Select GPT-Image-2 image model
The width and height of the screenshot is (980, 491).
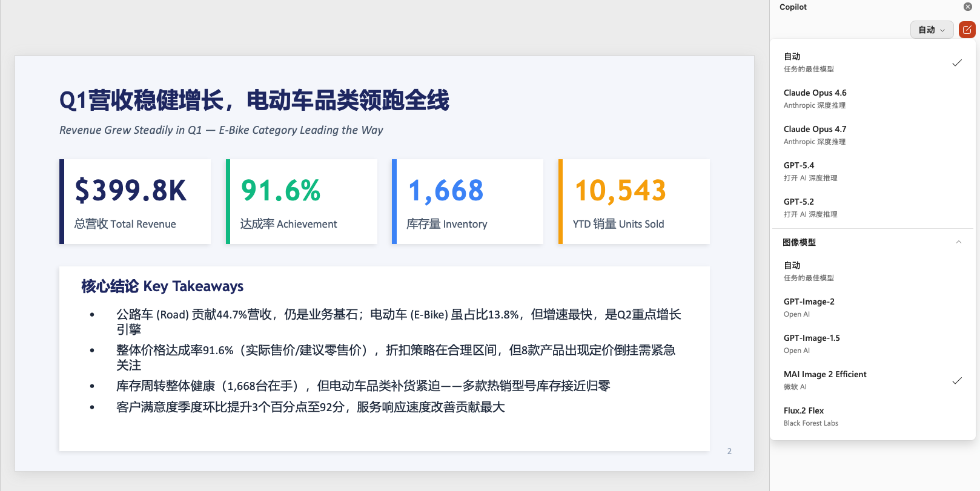point(872,308)
